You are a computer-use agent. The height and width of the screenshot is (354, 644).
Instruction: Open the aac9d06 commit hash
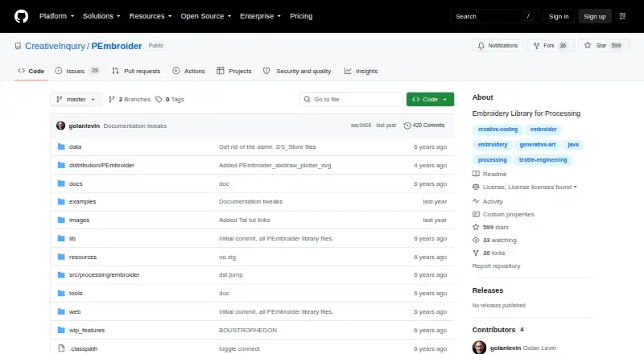click(361, 126)
